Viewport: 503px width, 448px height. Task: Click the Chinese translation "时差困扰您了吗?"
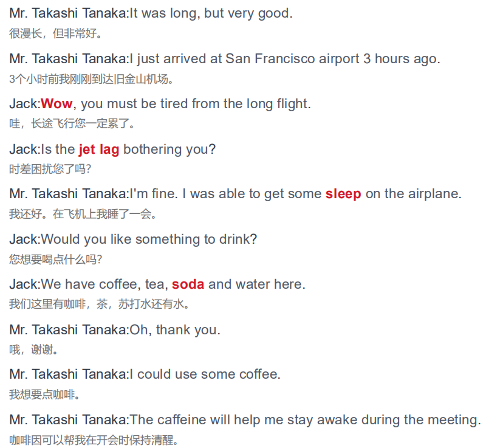[50, 169]
